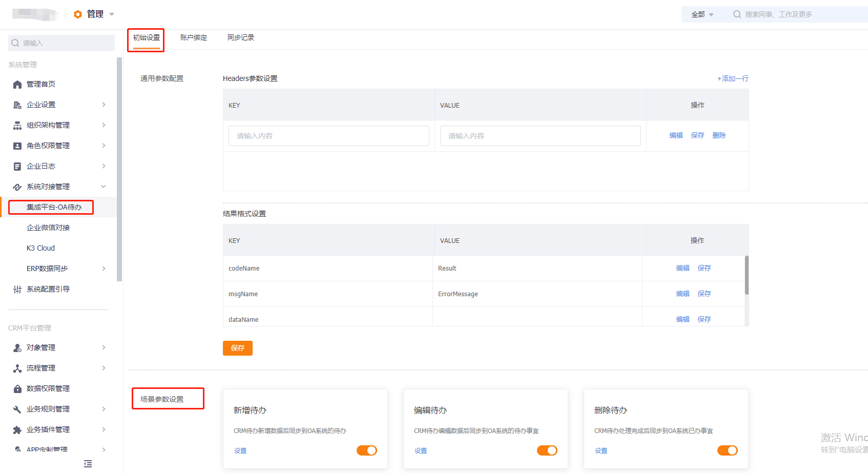Collapse the sidebar using the bottom menu icon
868x474 pixels.
pos(88,464)
